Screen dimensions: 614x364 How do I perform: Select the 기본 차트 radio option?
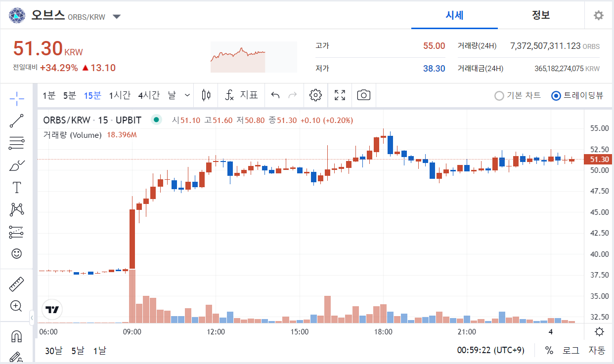[518, 96]
